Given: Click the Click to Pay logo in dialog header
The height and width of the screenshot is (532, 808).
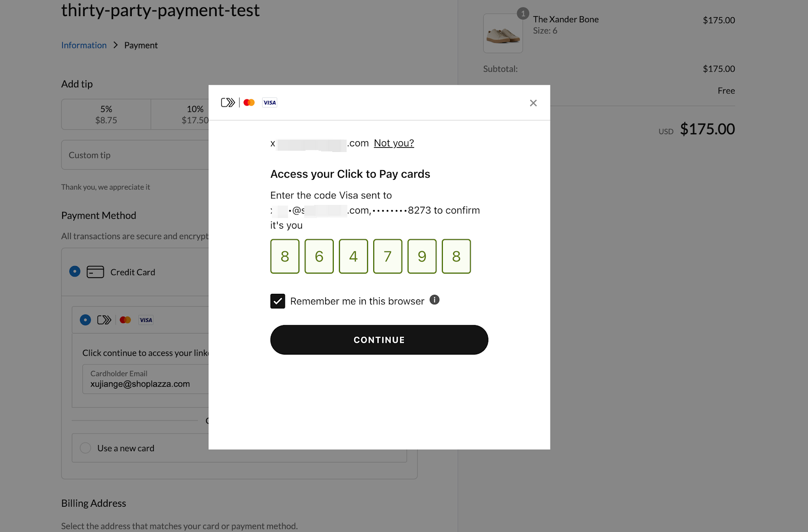Looking at the screenshot, I should (x=228, y=102).
